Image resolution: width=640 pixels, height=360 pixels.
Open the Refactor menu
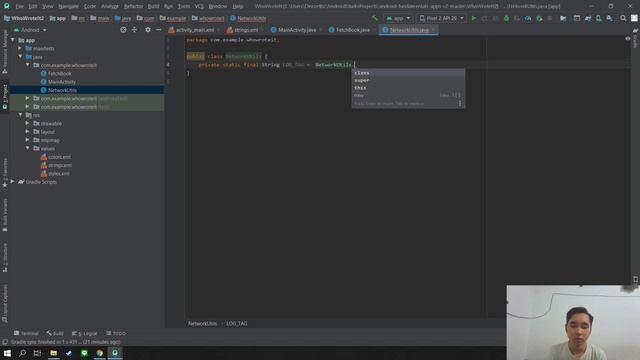133,7
